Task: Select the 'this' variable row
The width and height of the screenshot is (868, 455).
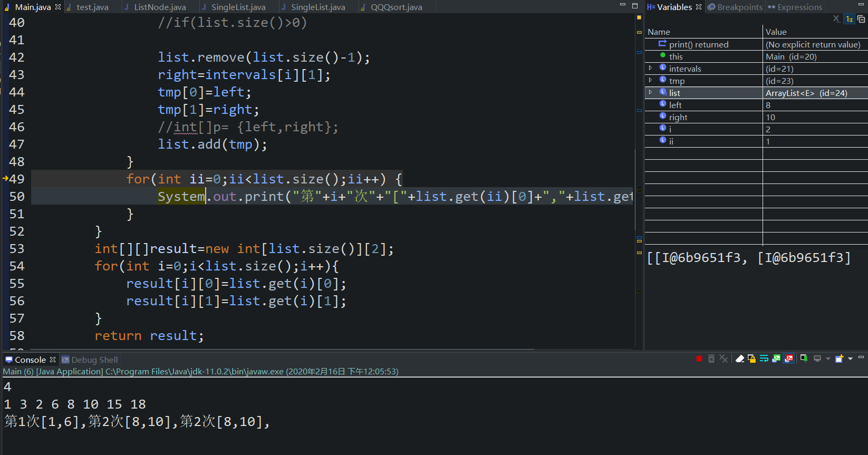Action: tap(756, 56)
